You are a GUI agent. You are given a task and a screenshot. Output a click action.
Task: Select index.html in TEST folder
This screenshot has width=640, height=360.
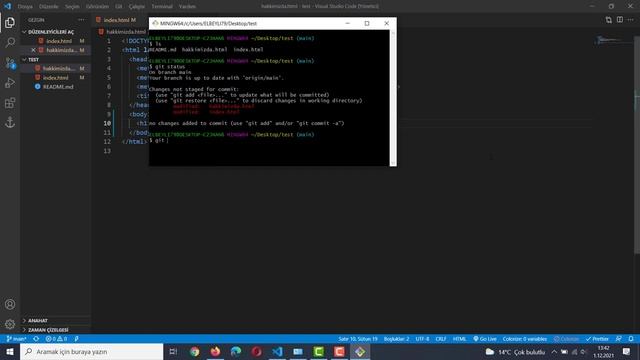(56, 78)
